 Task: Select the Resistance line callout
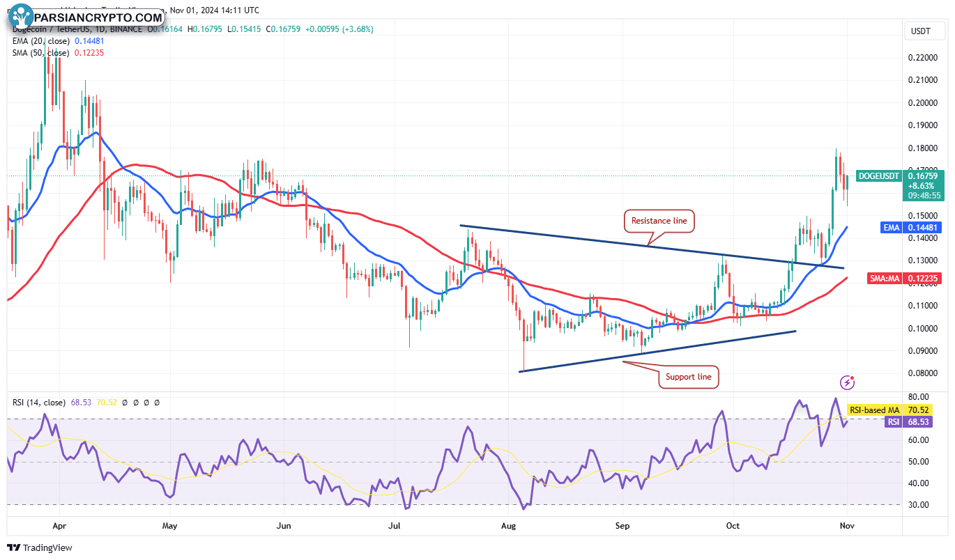tap(659, 221)
